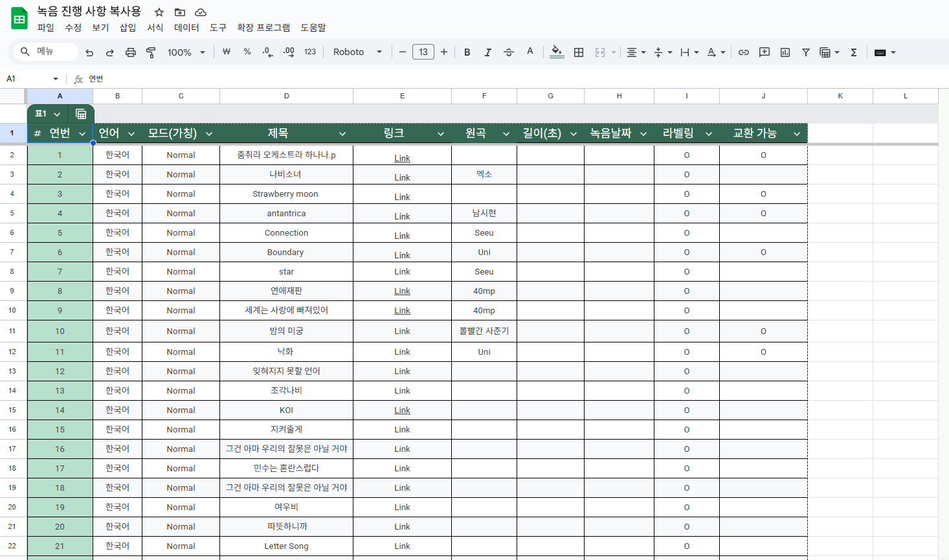Insert a chart from the toolbar

[x=785, y=52]
